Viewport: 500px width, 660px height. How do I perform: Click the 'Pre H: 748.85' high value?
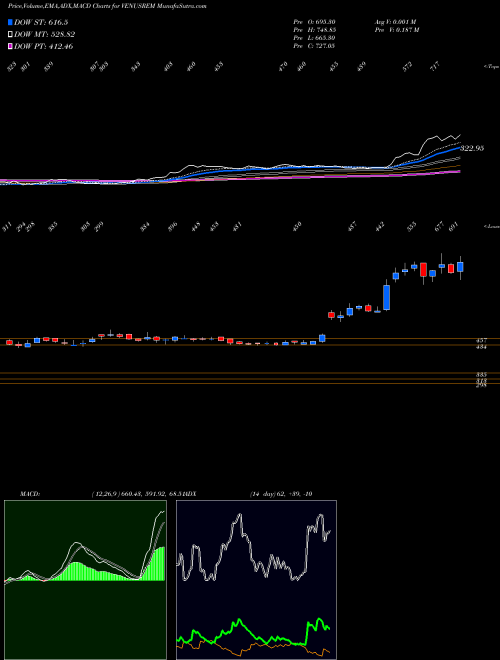pyautogui.click(x=314, y=30)
